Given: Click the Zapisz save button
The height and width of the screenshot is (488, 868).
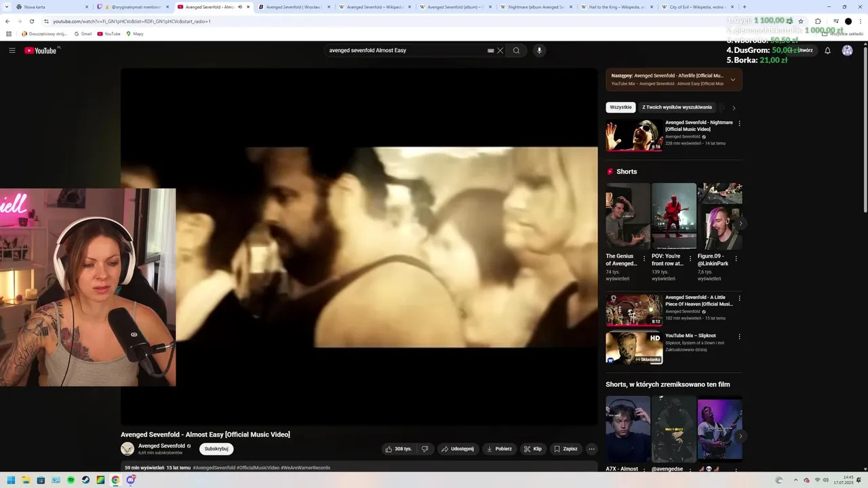Looking at the screenshot, I should pyautogui.click(x=566, y=449).
